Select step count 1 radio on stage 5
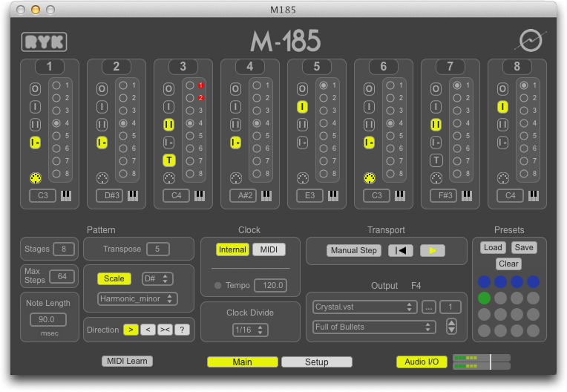The height and width of the screenshot is (392, 567). (x=324, y=85)
